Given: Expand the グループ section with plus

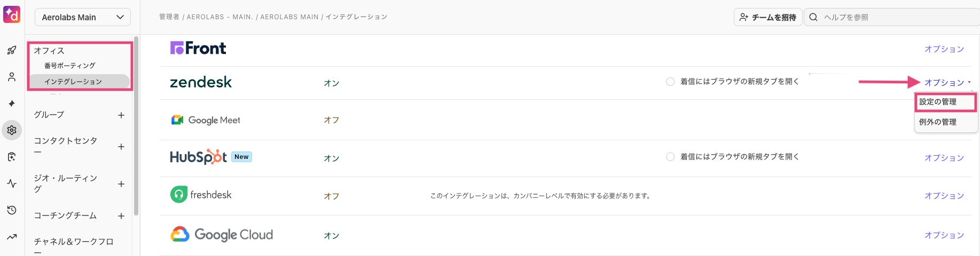Looking at the screenshot, I should click(121, 115).
